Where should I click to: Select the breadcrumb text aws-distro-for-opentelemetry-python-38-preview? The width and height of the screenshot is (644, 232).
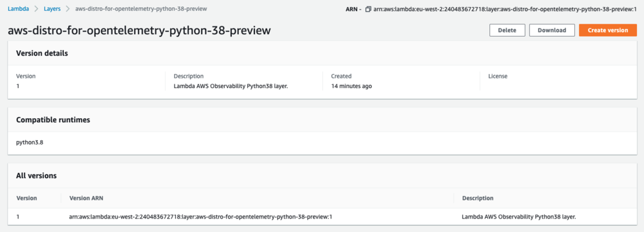pyautogui.click(x=142, y=8)
